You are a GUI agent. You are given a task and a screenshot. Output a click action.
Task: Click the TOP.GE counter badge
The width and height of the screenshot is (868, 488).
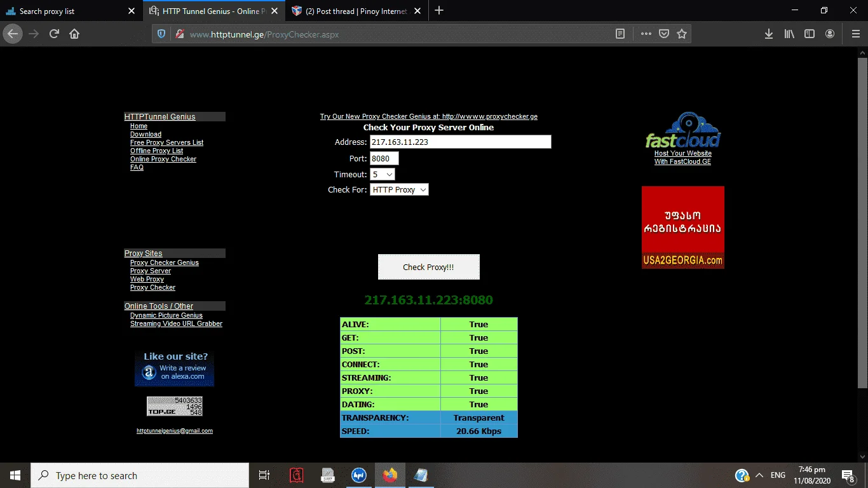175,406
